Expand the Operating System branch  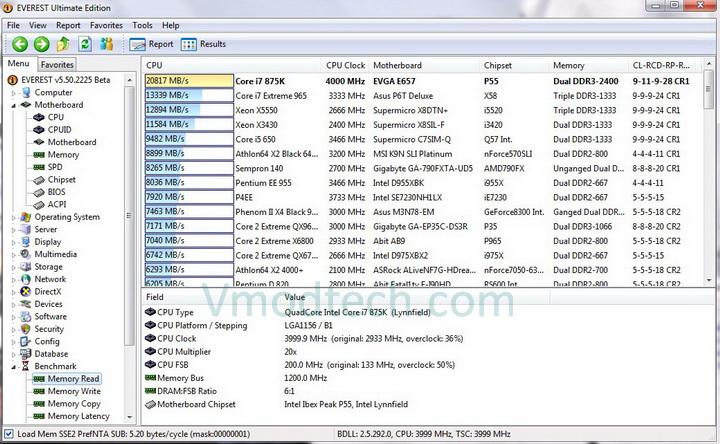13,217
